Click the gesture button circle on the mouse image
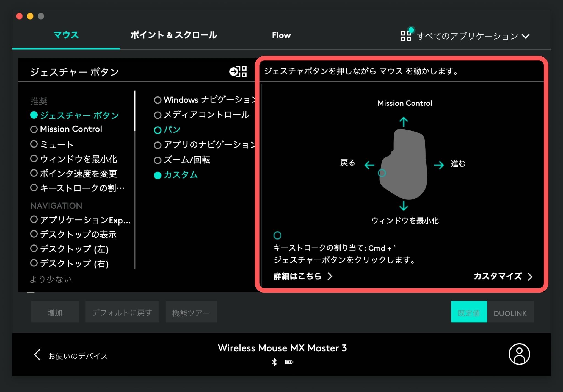The image size is (563, 392). [382, 173]
